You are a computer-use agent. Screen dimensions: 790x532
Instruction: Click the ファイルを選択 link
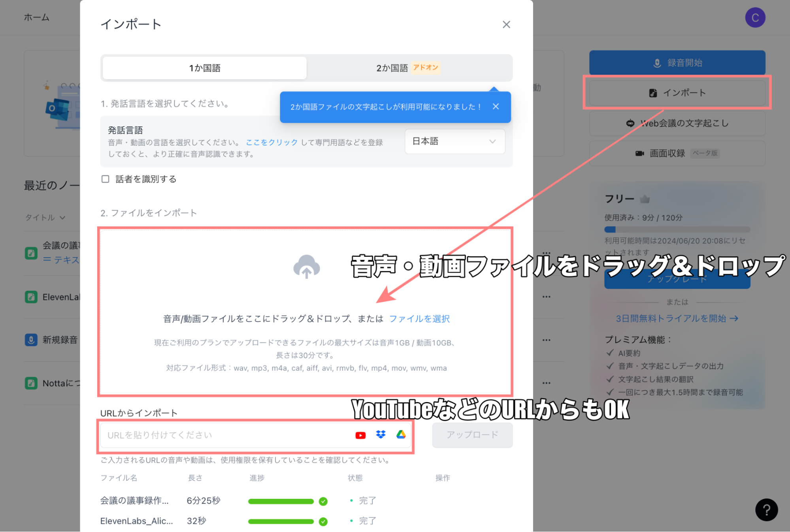pos(419,319)
